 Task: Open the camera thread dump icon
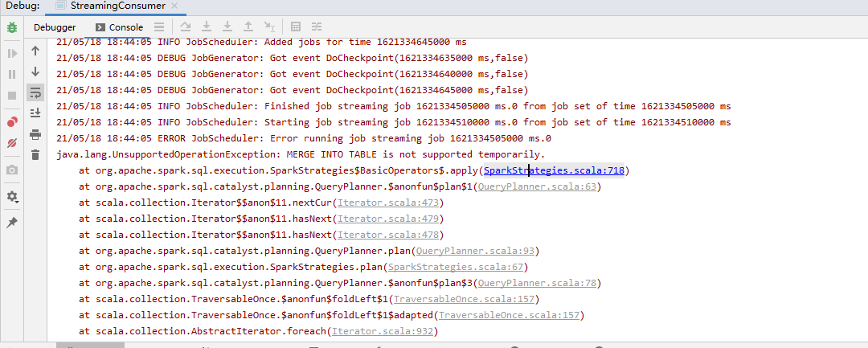pos(12,170)
